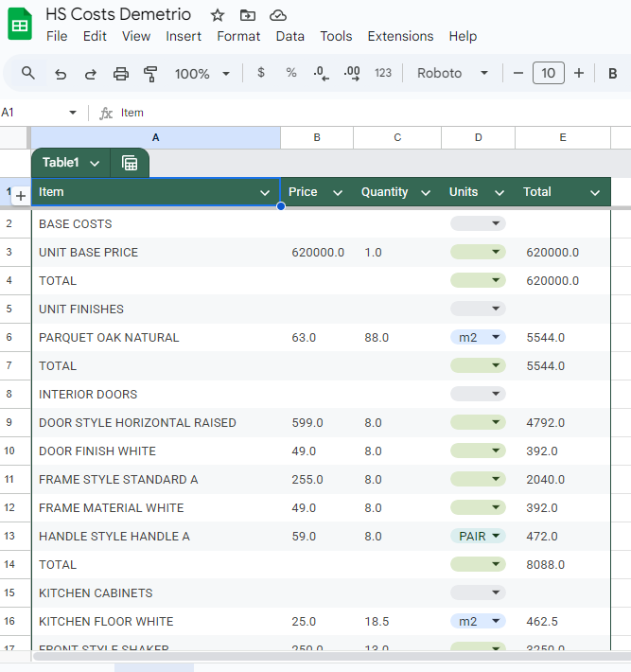Image resolution: width=631 pixels, height=672 pixels.
Task: Increase font size with plus button
Action: [x=579, y=73]
